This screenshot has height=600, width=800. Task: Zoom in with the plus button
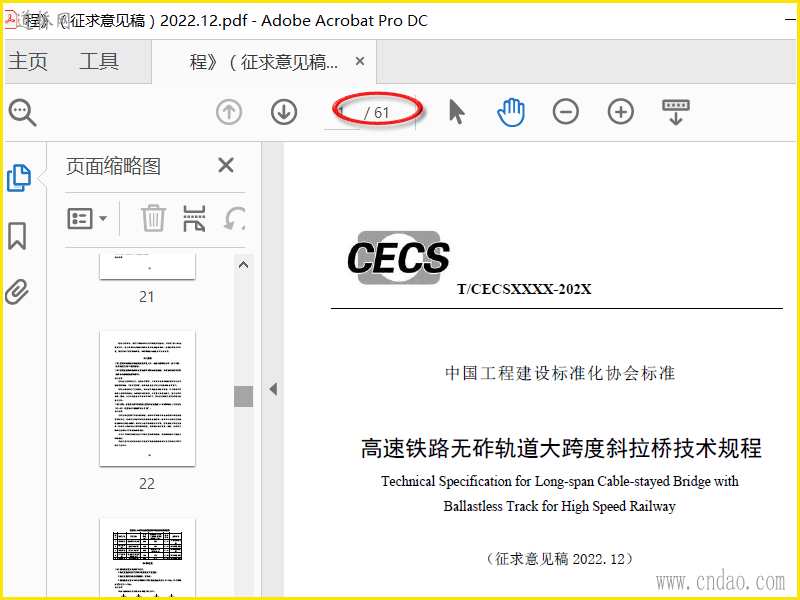click(620, 112)
